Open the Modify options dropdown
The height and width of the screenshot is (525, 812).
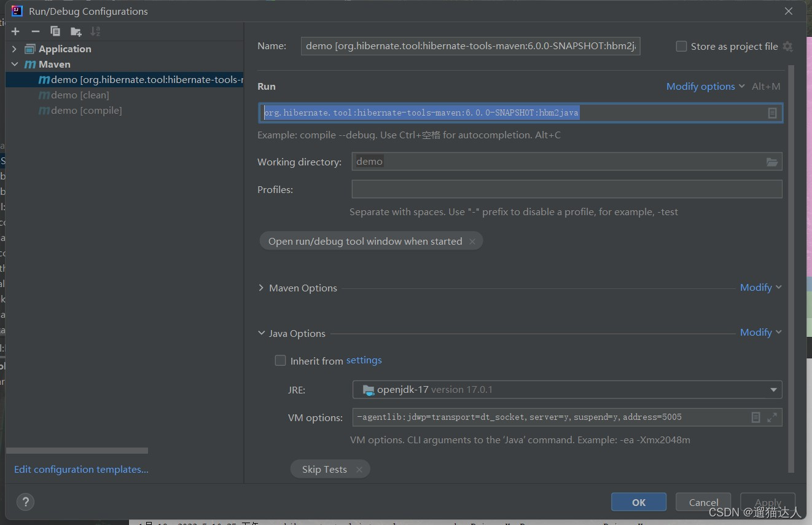click(x=705, y=87)
